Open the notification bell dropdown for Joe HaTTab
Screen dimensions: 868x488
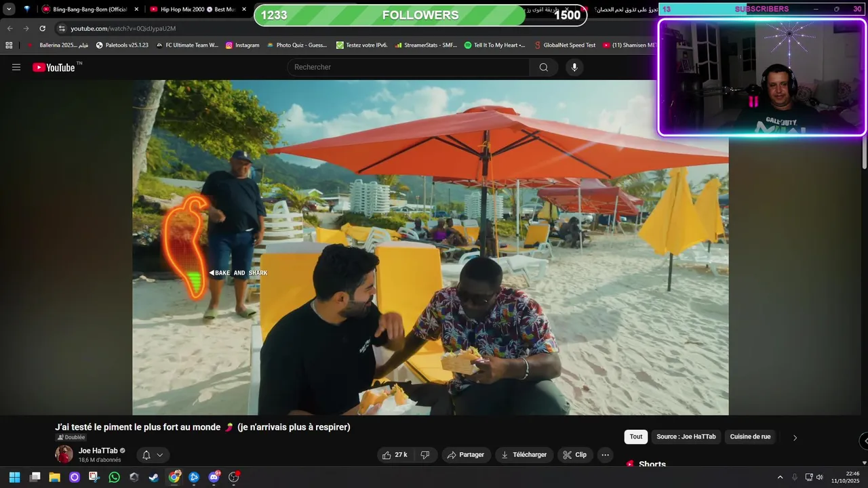(153, 455)
